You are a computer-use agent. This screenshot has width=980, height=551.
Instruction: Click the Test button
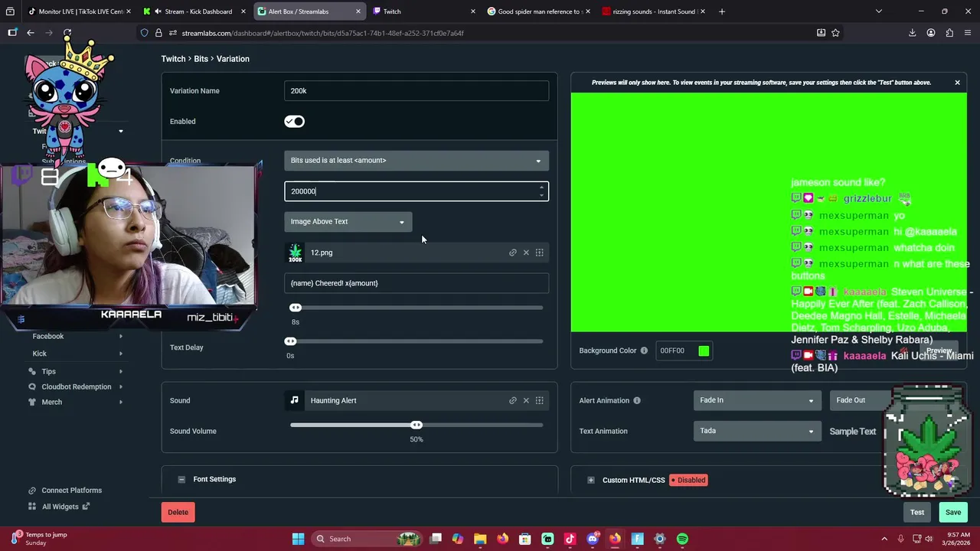pos(917,512)
